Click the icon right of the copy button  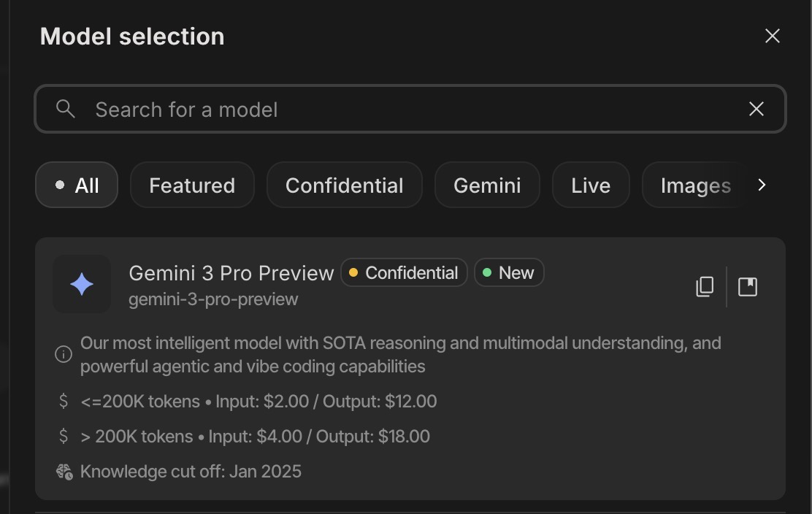click(748, 287)
